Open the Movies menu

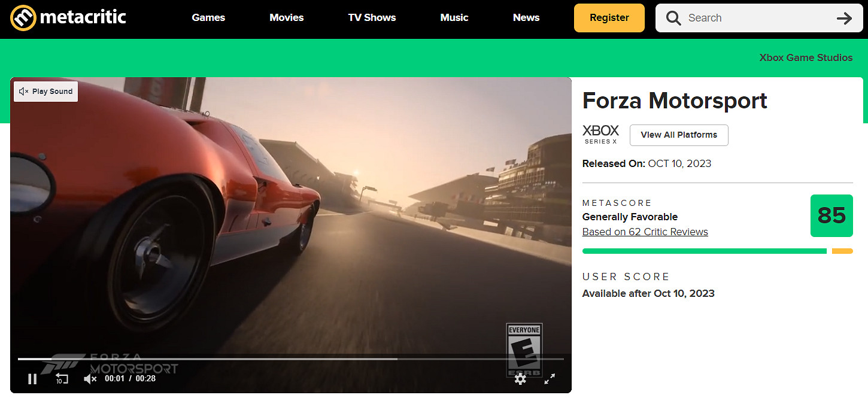(x=287, y=18)
